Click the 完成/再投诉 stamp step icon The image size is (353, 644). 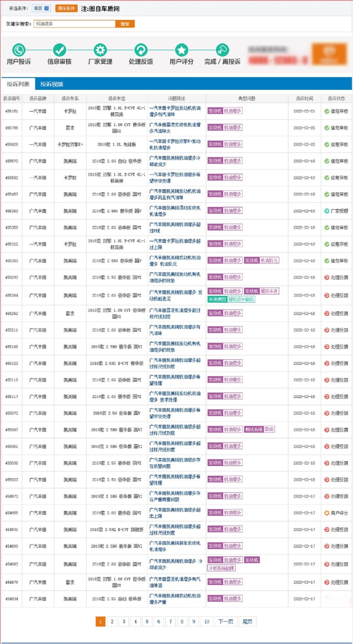[222, 50]
